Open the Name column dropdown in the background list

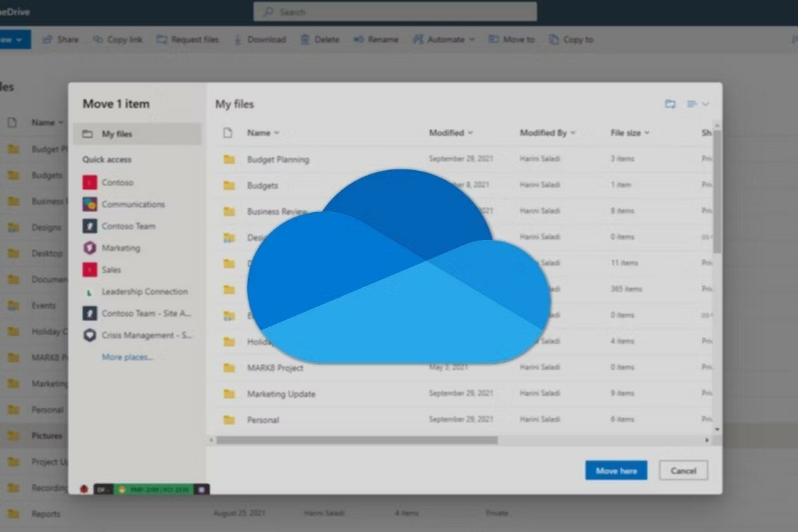[61, 122]
